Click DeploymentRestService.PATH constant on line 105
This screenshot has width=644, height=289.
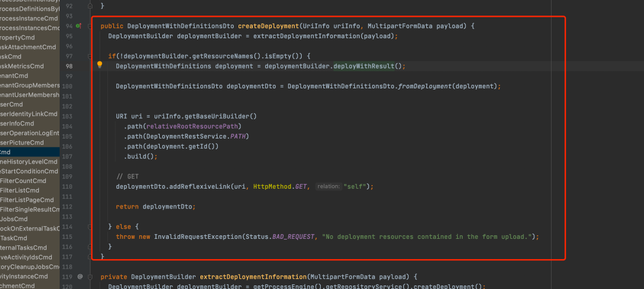[196, 136]
